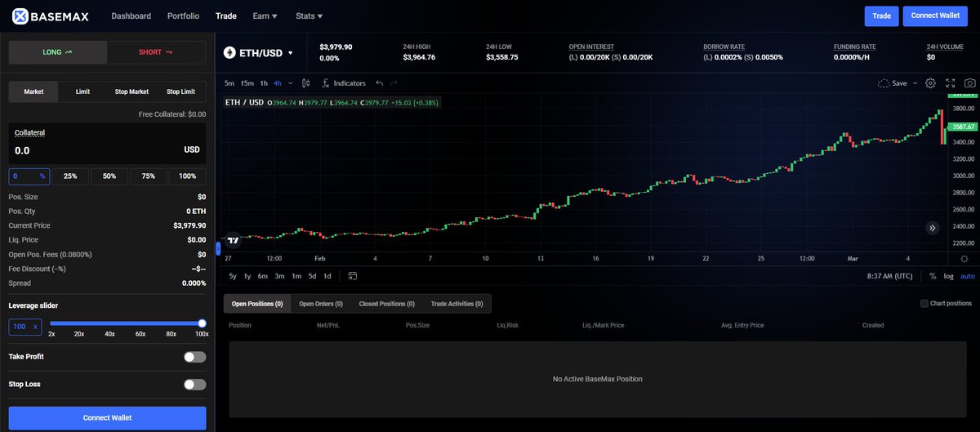Open ETH/USD market pair selector

tap(258, 53)
